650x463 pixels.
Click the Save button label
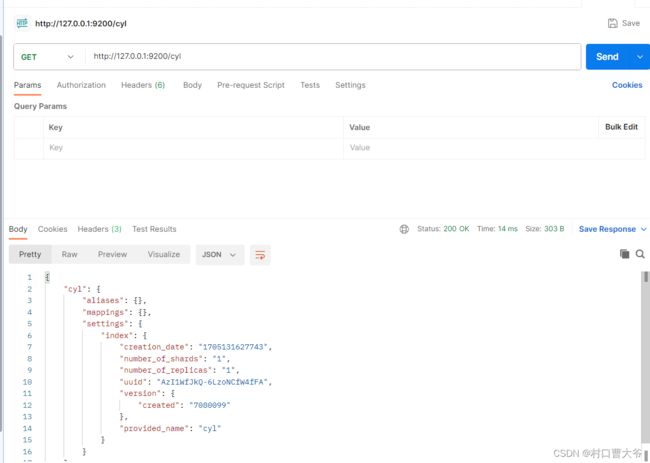pos(631,23)
